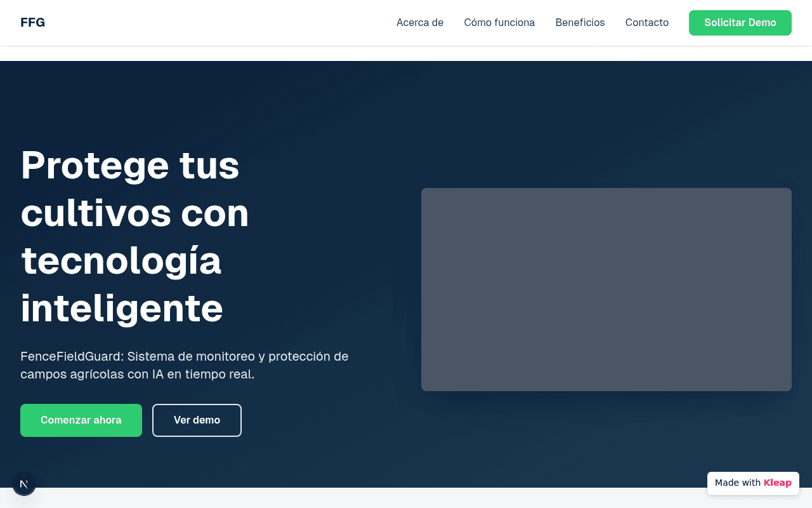Click the FenceFieldGuard description paragraph

(x=185, y=365)
